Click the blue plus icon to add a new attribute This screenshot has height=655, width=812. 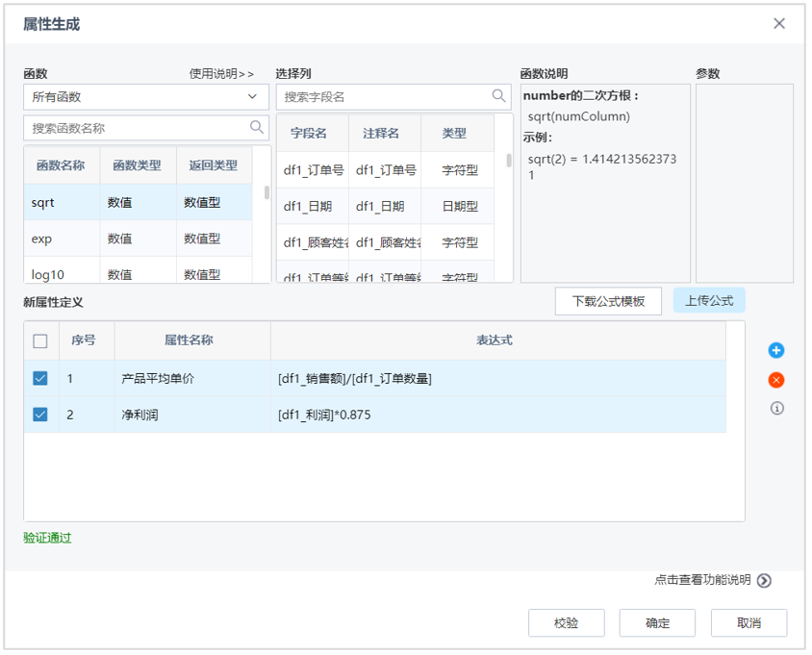[x=776, y=350]
